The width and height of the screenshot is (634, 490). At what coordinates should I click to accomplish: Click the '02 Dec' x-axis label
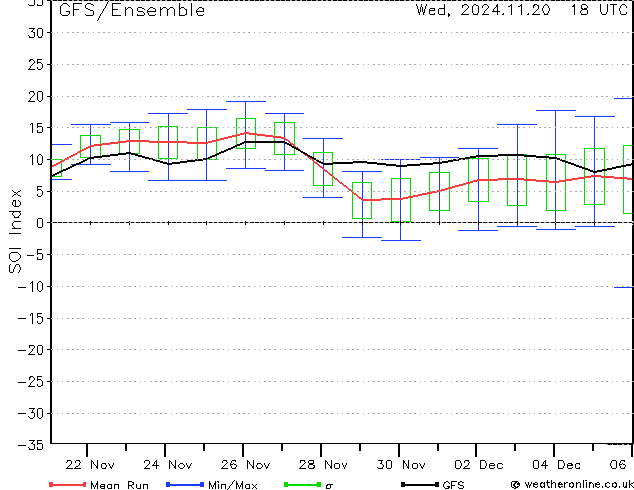tap(479, 465)
